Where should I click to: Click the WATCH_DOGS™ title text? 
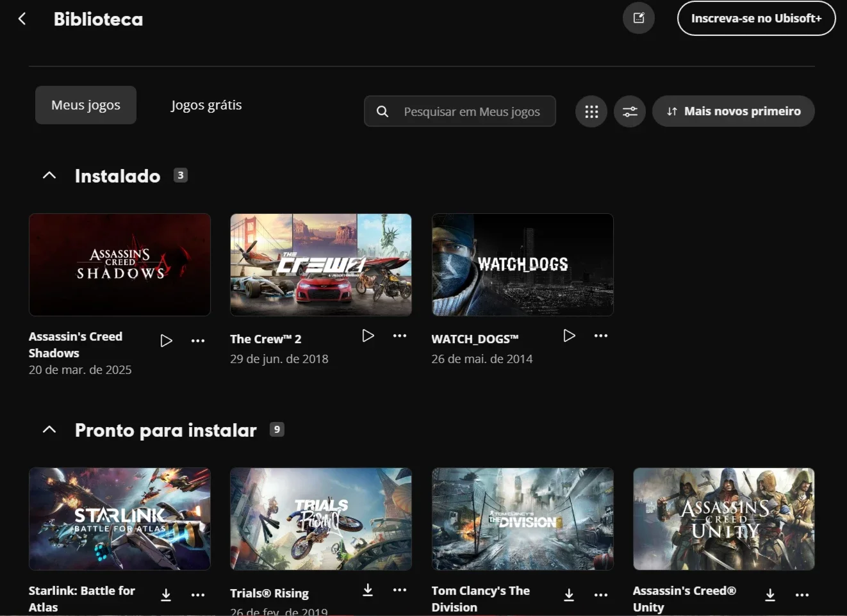click(475, 339)
